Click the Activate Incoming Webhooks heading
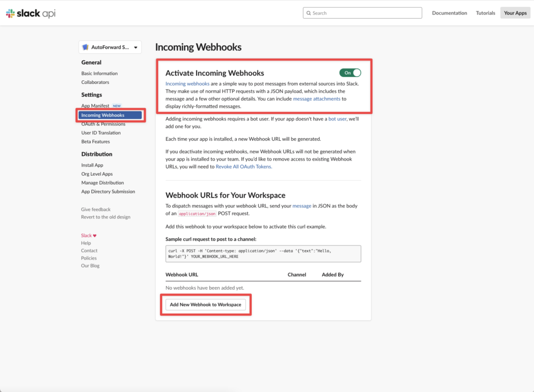 214,73
